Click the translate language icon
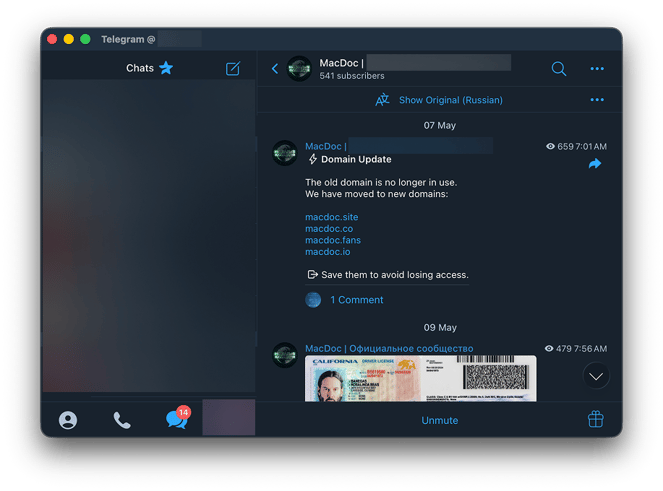Screen dimensions: 663x491 [x=382, y=100]
